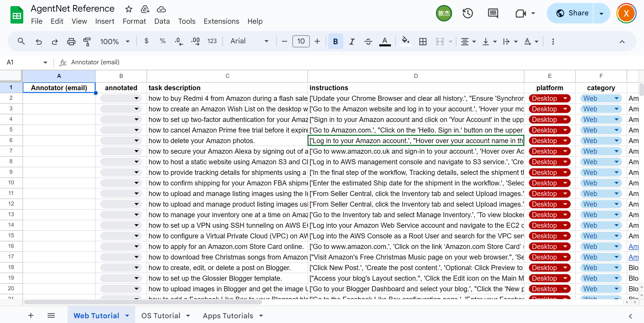Open the three-dot more toolbar options
The image size is (644, 323).
pyautogui.click(x=553, y=41)
